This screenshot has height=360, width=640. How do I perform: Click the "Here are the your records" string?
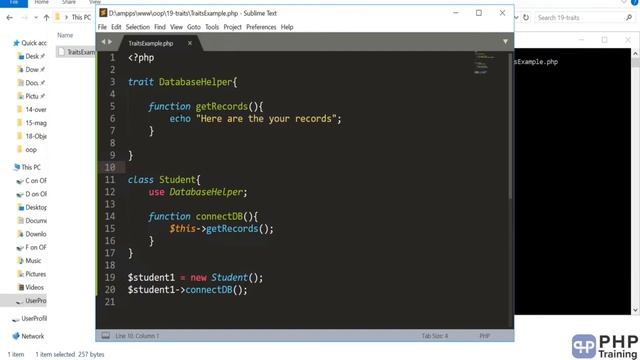pos(266,119)
